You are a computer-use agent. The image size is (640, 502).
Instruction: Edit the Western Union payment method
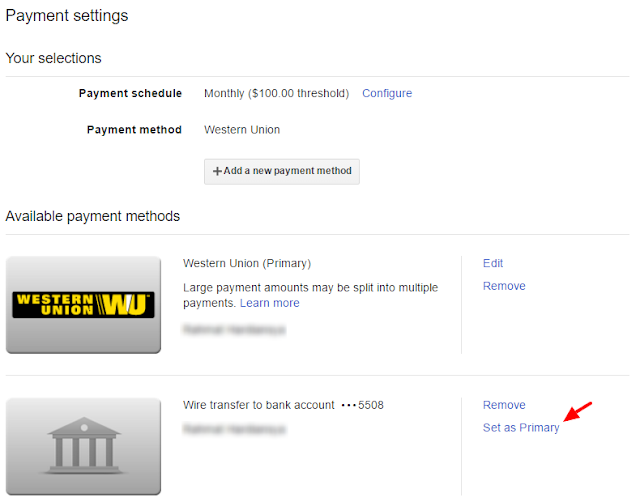(x=493, y=263)
